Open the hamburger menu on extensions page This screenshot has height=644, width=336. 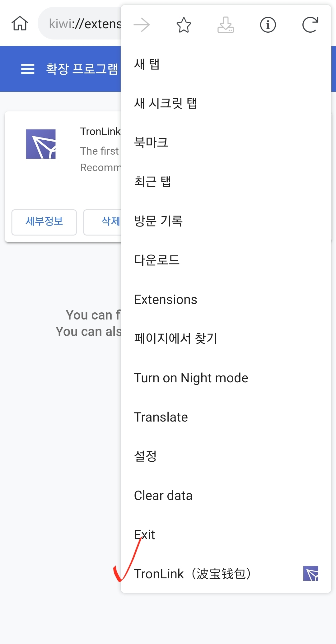pyautogui.click(x=28, y=69)
